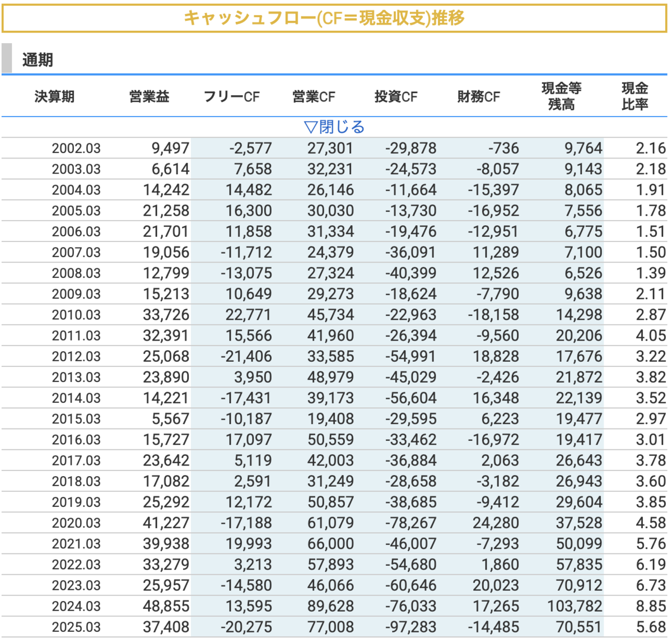Select the 2004.03 period cell
This screenshot has height=638, width=672.
[76, 190]
